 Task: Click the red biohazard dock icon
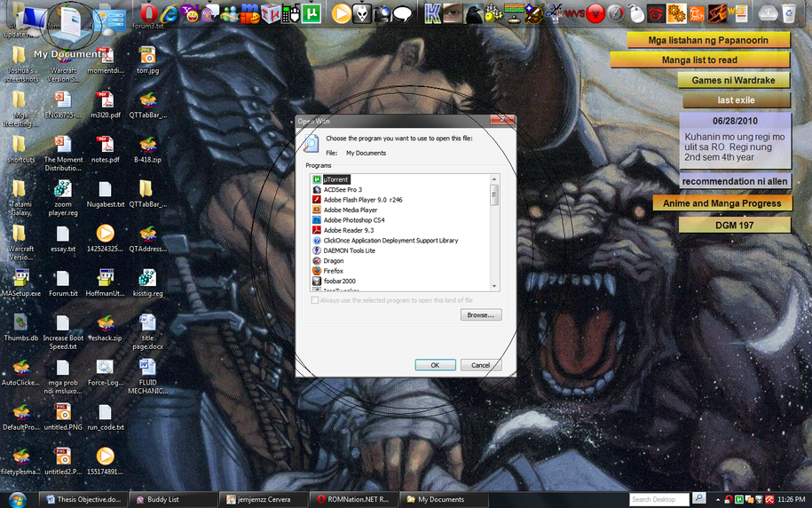pyautogui.click(x=595, y=14)
